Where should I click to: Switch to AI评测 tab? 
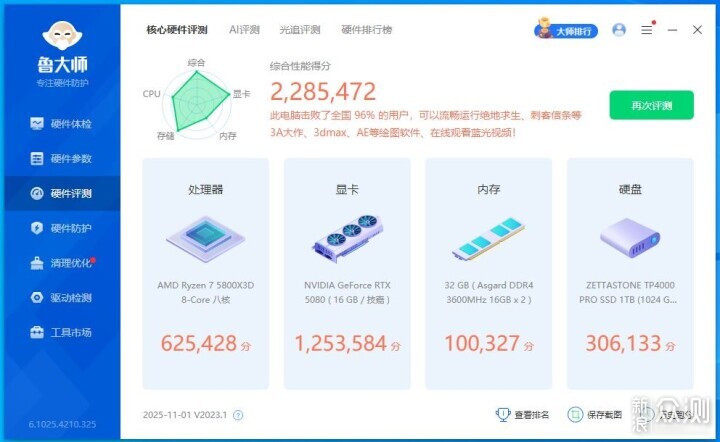click(x=244, y=30)
